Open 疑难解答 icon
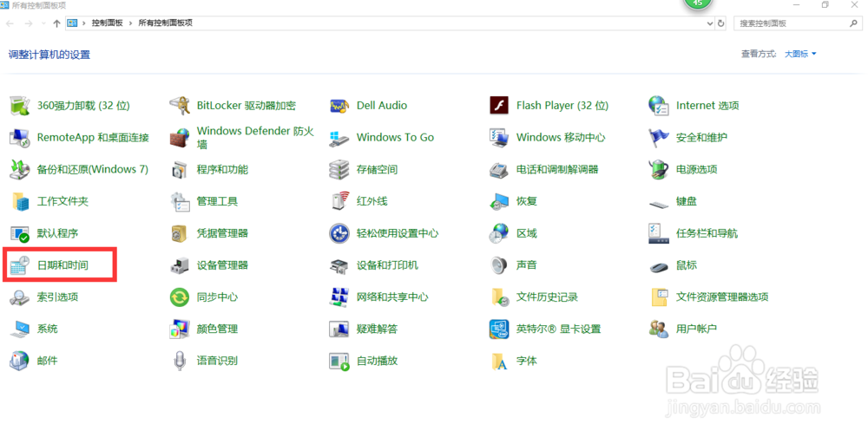Screen dimensions: 868x437 coord(339,329)
